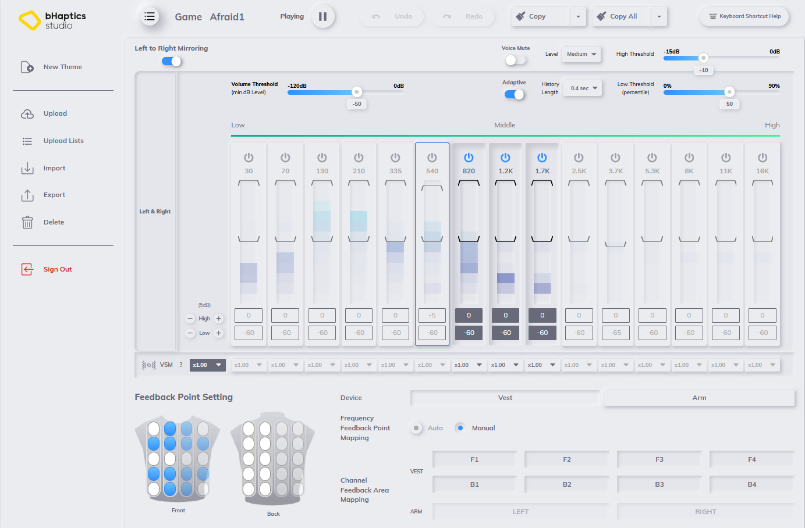Select the Vest device tab
This screenshot has height=528, width=805.
(x=505, y=397)
